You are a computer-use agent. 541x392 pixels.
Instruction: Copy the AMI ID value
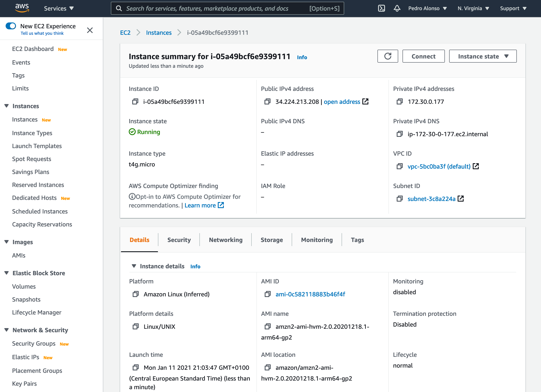point(268,294)
